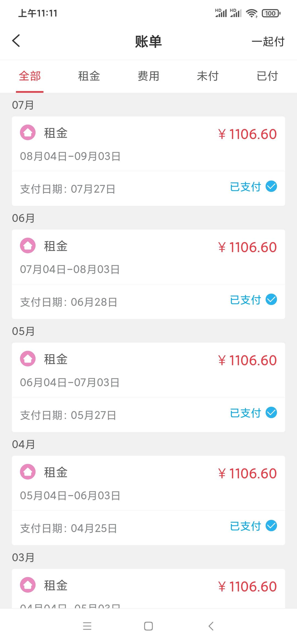Tap the blue paid checkmark dated 07月27日

[x=271, y=186]
